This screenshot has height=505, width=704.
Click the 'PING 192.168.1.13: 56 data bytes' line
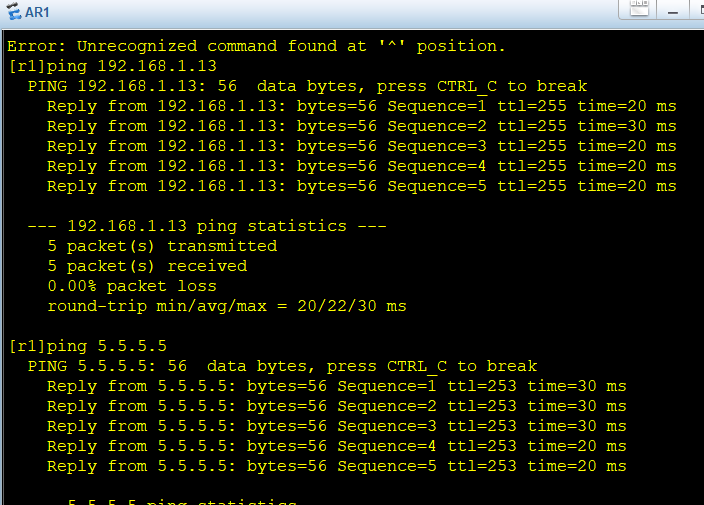pos(307,86)
